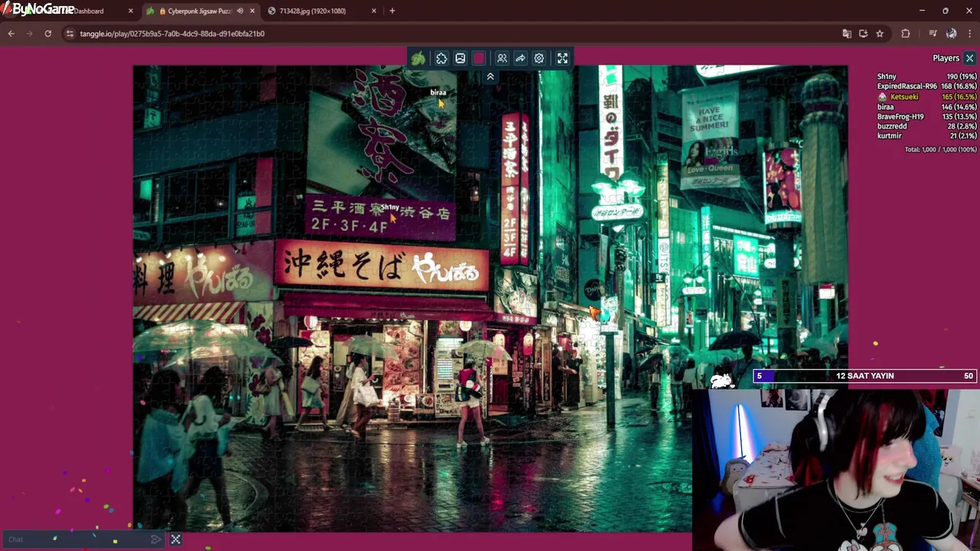Open the Chrome three-dot menu
980x551 pixels.
click(969, 34)
